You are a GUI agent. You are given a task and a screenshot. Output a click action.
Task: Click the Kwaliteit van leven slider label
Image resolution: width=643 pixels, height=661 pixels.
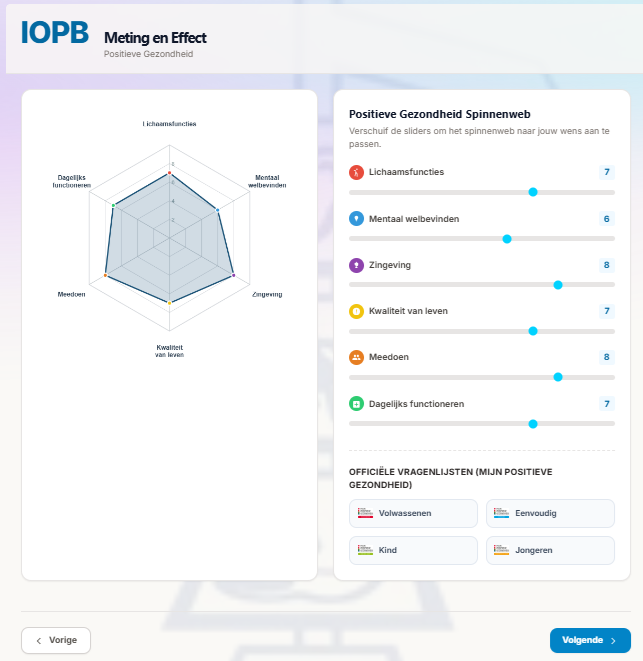408,311
